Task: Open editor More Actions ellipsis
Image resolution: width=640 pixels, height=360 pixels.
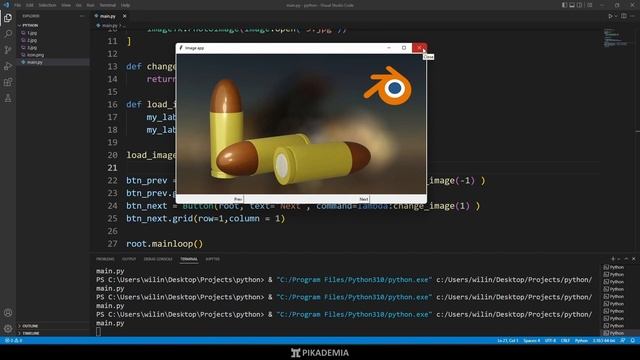Action: click(633, 16)
